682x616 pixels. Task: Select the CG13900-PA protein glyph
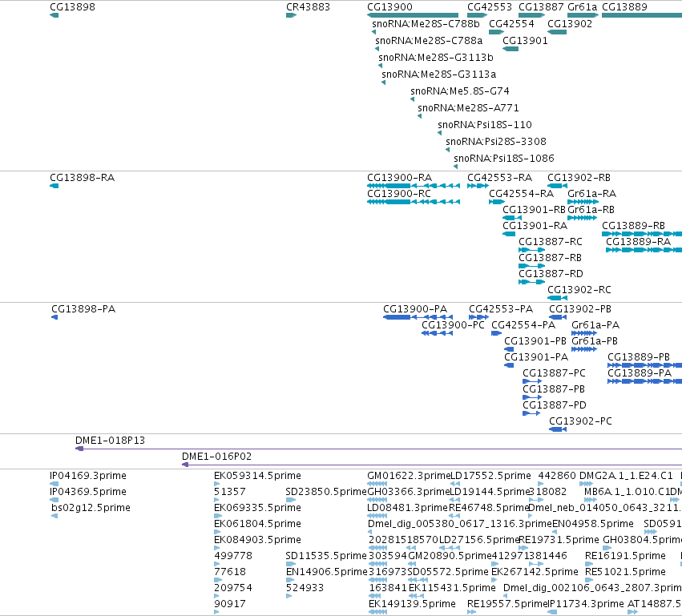click(x=418, y=317)
